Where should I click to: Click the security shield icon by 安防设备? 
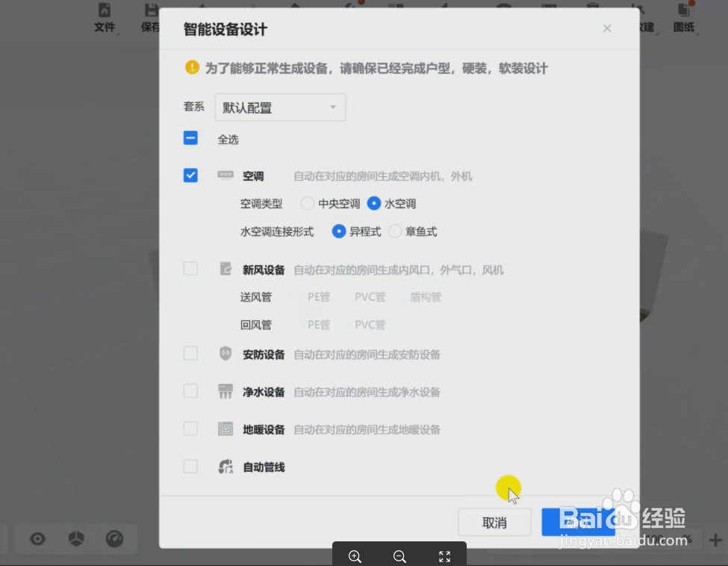[x=225, y=353]
